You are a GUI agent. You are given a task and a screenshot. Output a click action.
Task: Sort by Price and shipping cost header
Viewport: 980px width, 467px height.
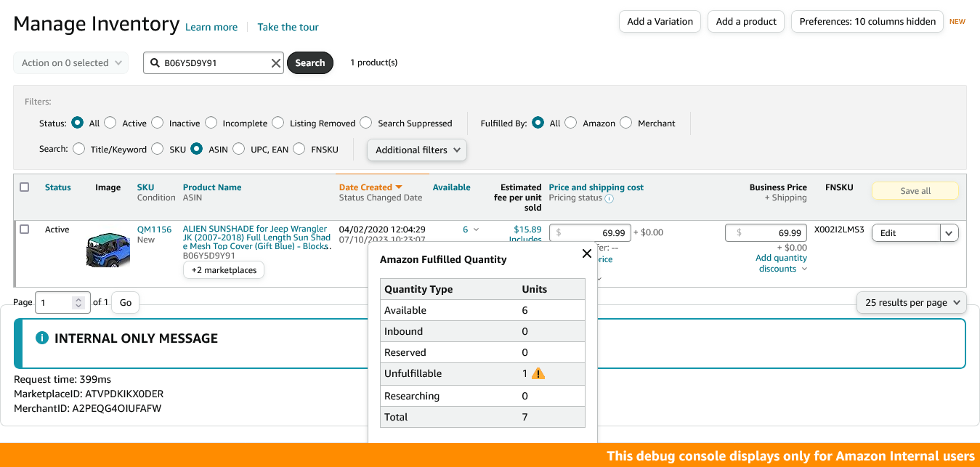point(596,187)
